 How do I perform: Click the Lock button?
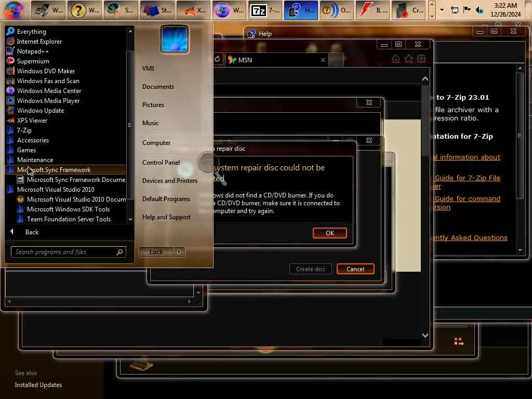tap(156, 252)
